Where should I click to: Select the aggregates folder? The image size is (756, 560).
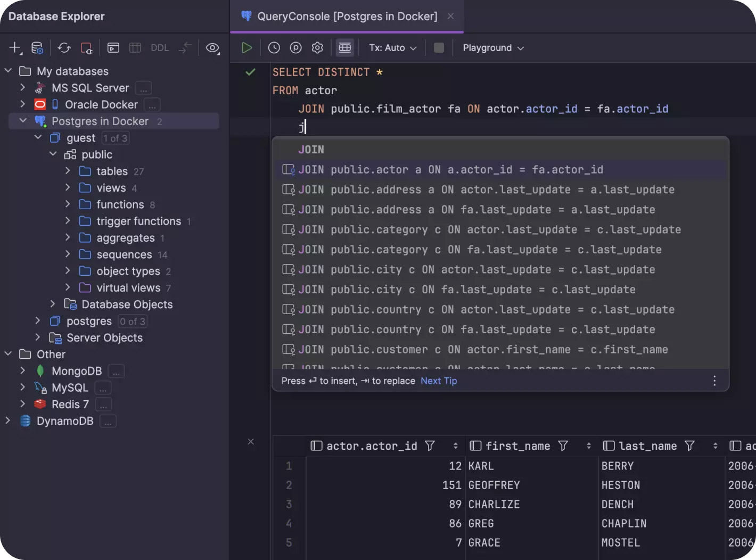[x=125, y=238]
